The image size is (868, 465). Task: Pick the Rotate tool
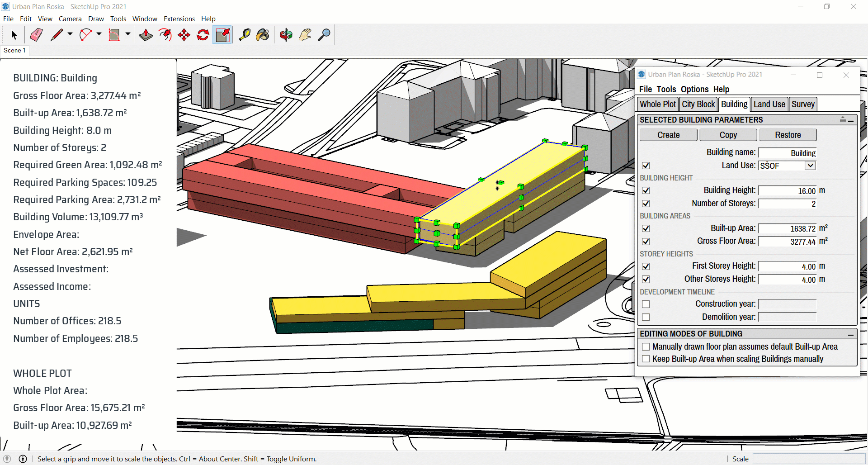coord(203,35)
